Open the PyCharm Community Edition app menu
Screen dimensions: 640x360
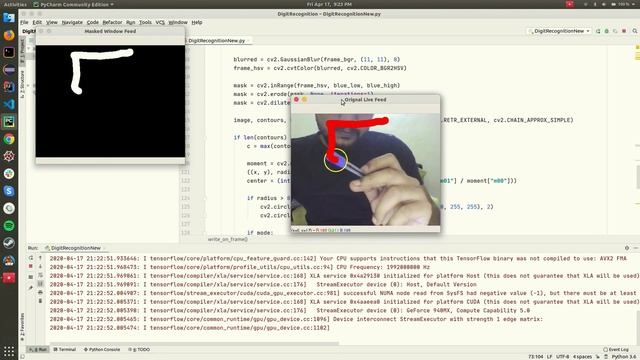point(73,4)
